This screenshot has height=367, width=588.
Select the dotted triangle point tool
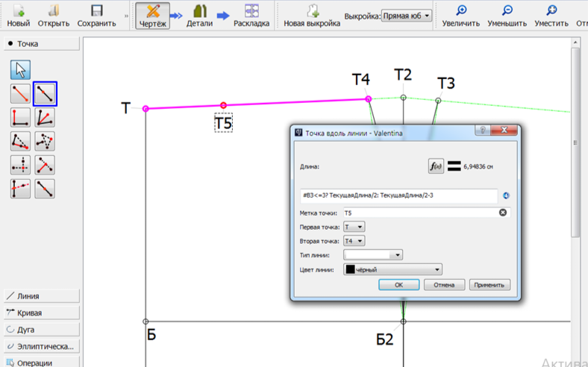click(45, 141)
